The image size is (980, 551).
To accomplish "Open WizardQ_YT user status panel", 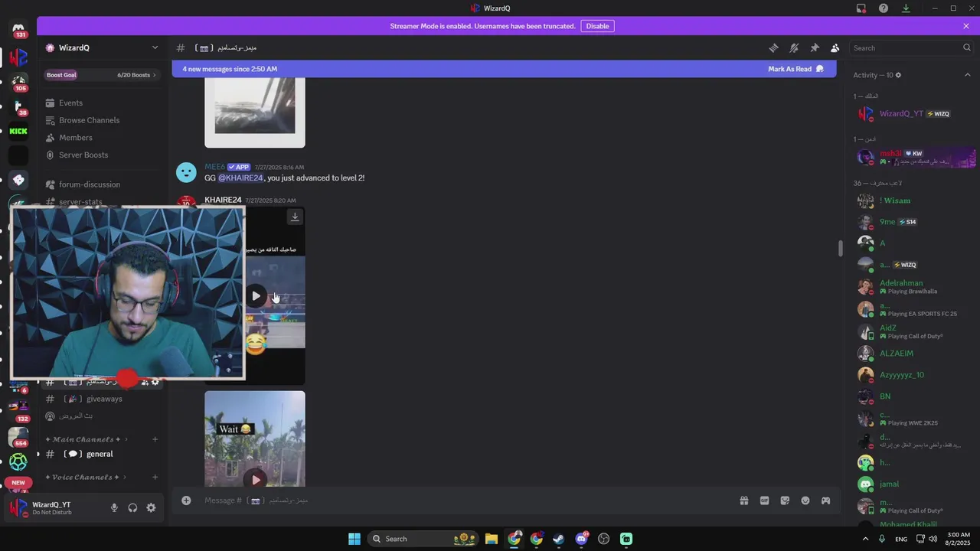I will point(54,507).
